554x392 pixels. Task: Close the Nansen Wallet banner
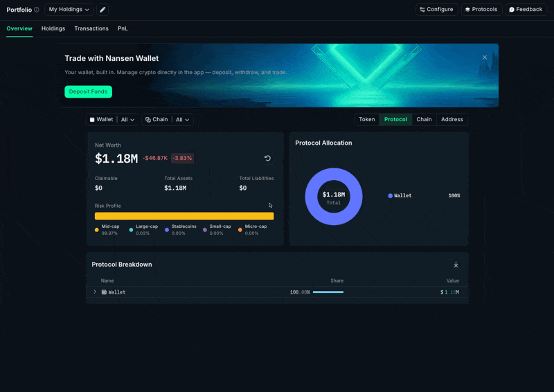click(x=485, y=57)
